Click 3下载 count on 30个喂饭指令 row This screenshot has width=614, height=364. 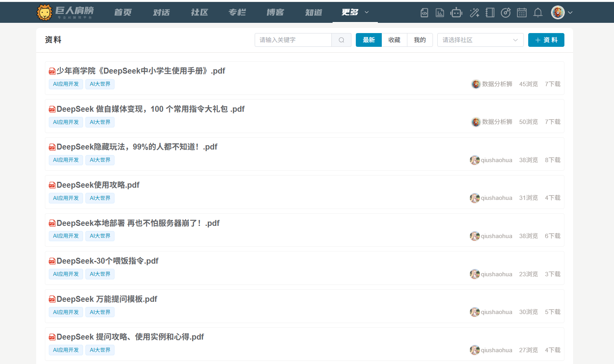point(553,274)
